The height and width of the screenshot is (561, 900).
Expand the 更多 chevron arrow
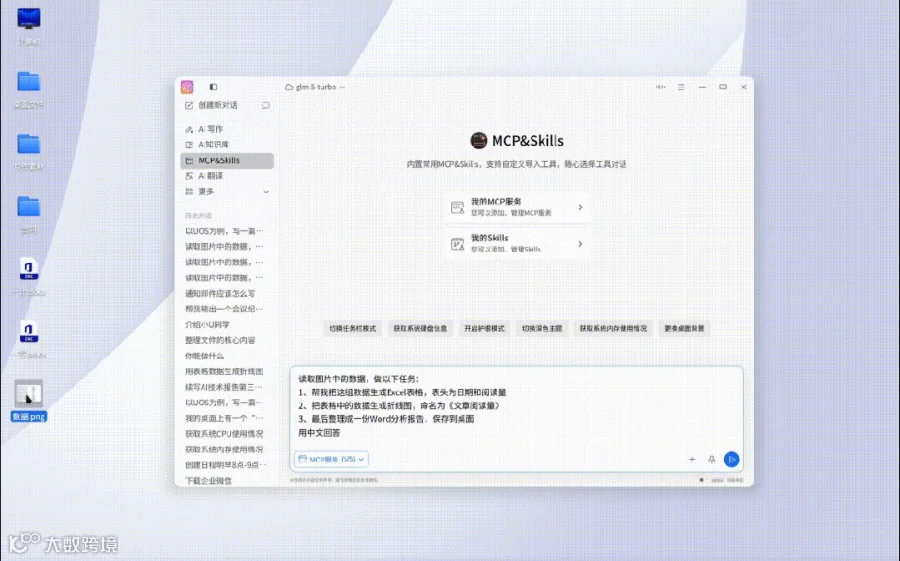[266, 192]
